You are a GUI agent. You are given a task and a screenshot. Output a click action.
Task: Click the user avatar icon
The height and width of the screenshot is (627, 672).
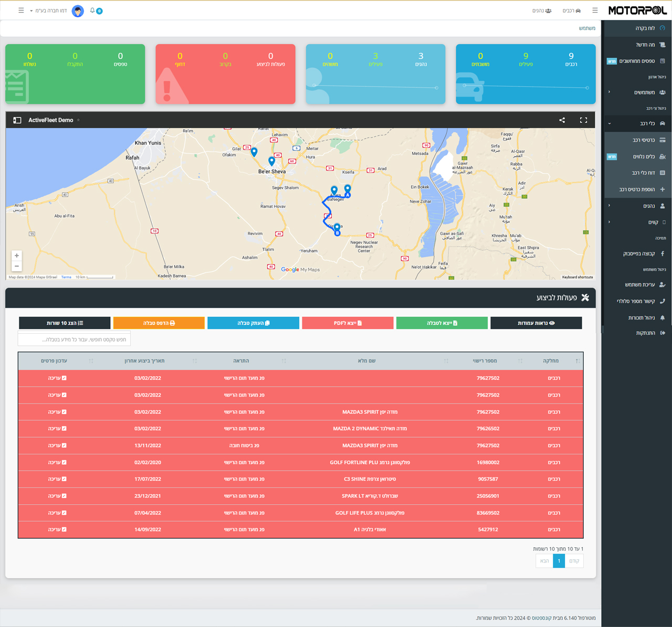tap(78, 11)
